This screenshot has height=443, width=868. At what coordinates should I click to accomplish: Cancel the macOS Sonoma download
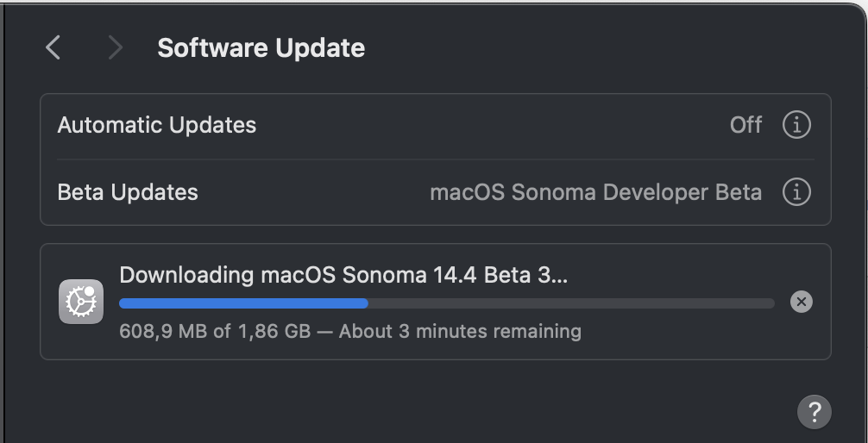point(801,302)
